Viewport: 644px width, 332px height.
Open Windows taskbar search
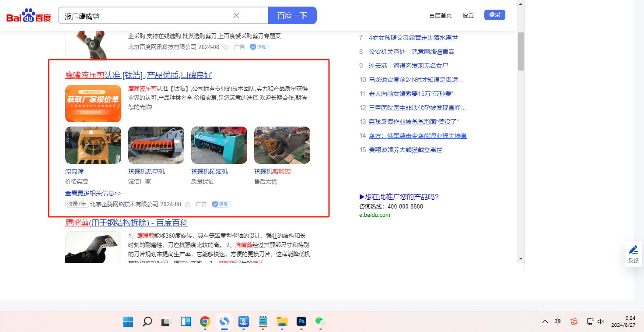pyautogui.click(x=147, y=321)
